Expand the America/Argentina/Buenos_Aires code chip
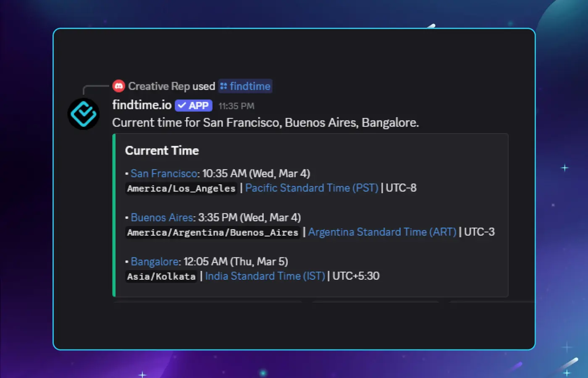588x378 pixels. [x=212, y=233]
